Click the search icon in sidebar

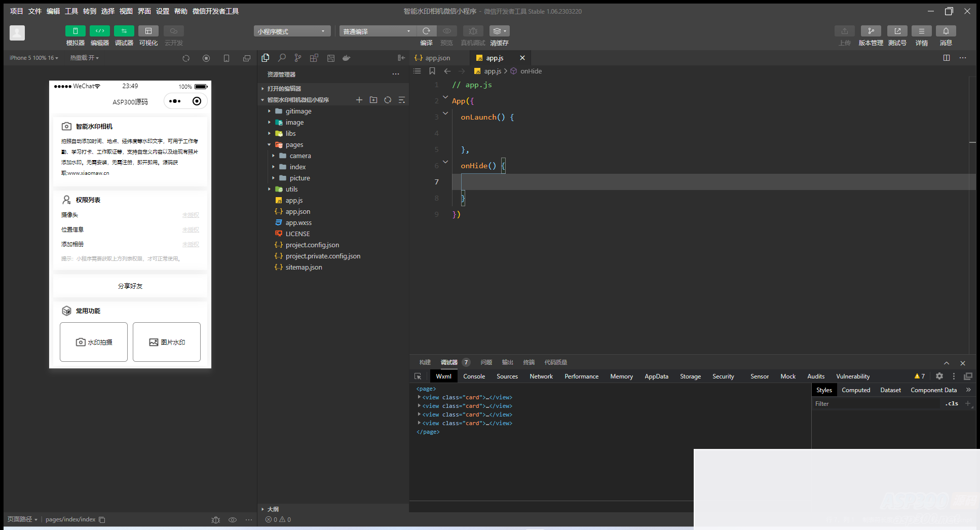pyautogui.click(x=282, y=58)
